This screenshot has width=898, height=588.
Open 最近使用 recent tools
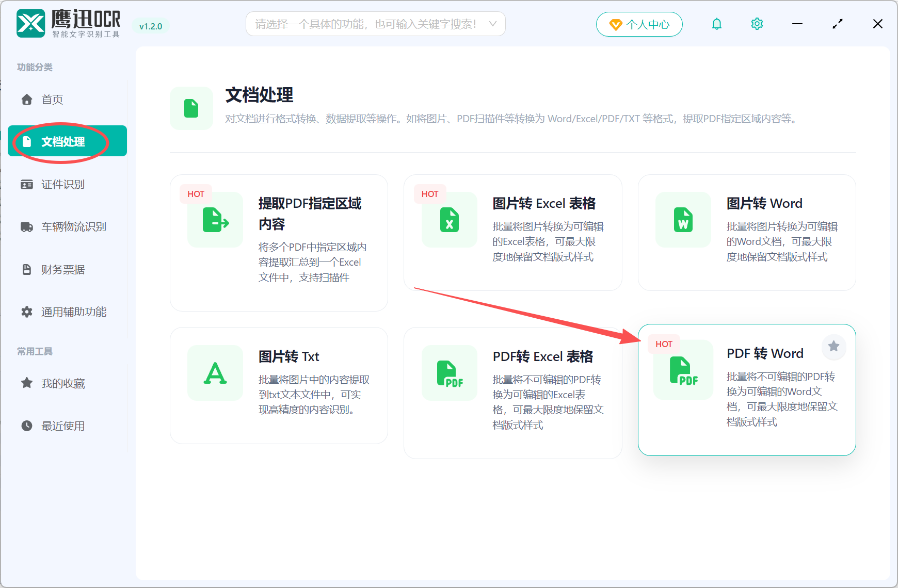tap(63, 426)
